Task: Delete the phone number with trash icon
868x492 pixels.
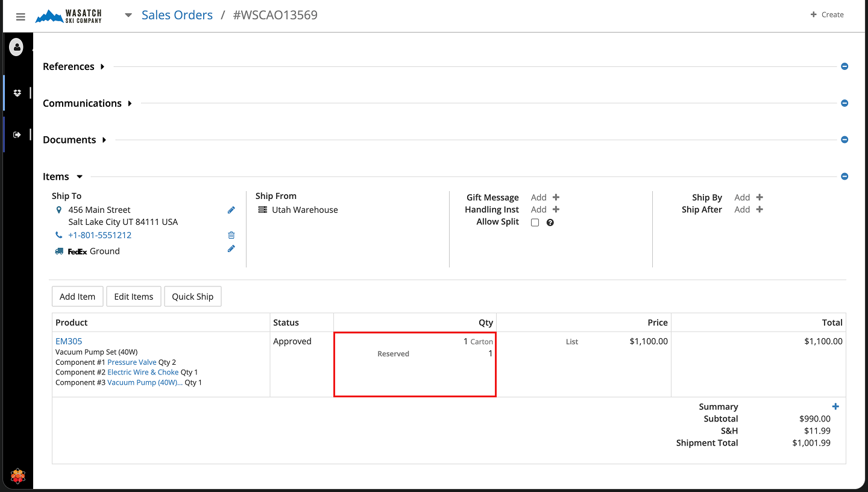Action: coord(231,235)
